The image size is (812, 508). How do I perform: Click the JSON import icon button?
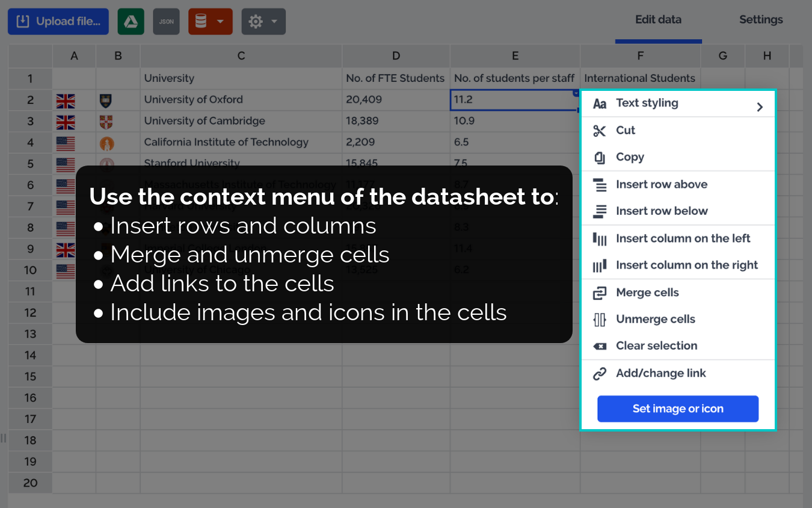coord(166,22)
